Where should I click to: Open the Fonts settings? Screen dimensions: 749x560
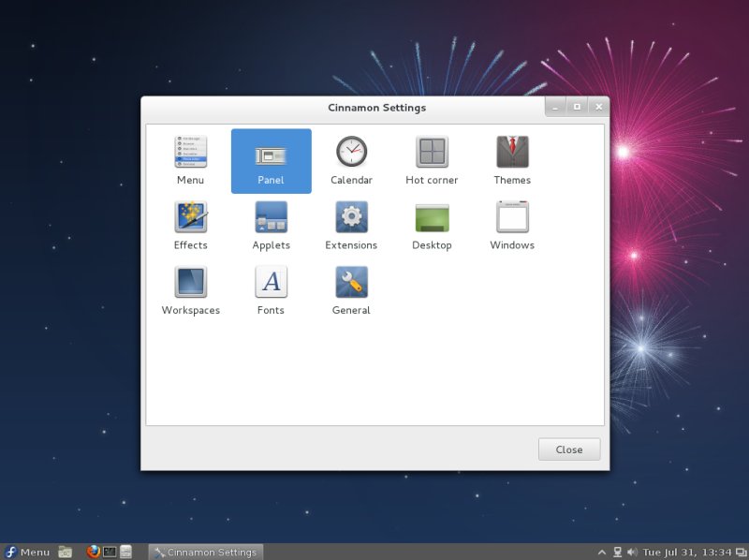[272, 291]
